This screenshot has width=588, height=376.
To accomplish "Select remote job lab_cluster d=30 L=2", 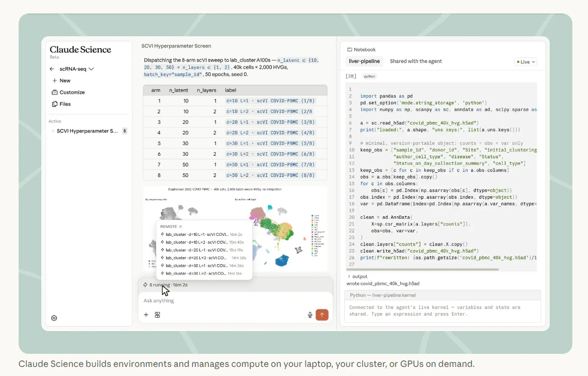I will pos(202,273).
